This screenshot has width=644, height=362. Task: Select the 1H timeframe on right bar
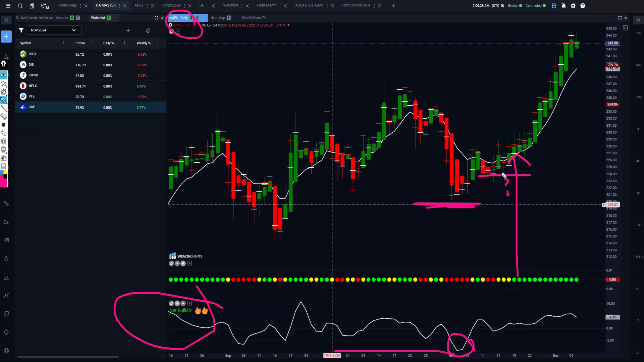pos(638,129)
